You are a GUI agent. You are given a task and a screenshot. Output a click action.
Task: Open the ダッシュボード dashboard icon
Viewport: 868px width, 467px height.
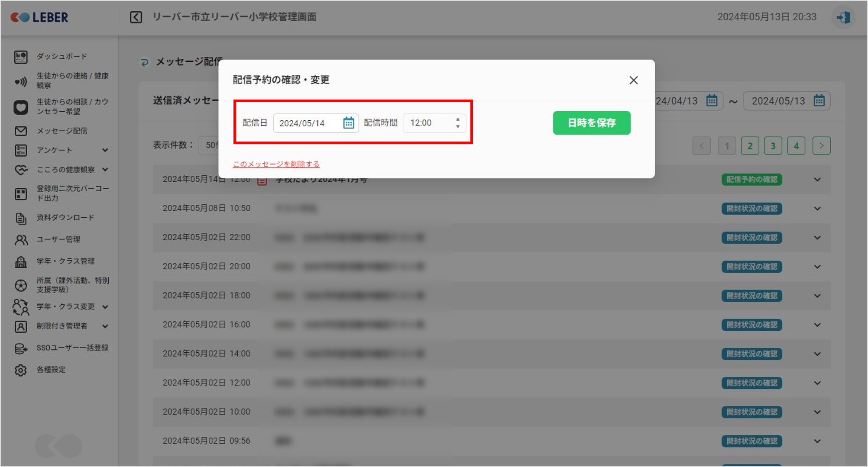(20, 57)
